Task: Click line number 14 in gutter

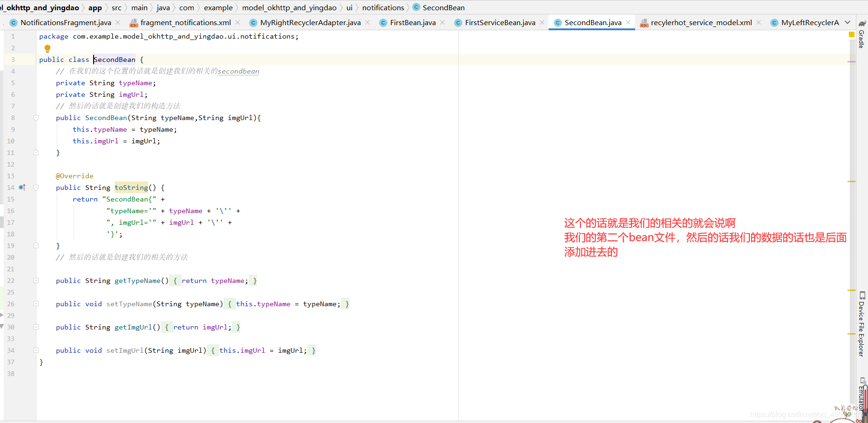Action: (11, 188)
